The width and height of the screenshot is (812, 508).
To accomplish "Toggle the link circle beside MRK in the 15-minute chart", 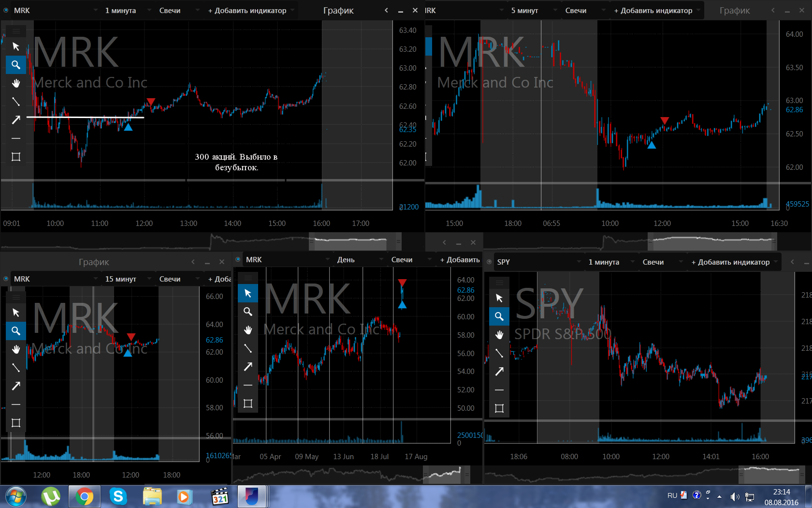I will [x=6, y=279].
